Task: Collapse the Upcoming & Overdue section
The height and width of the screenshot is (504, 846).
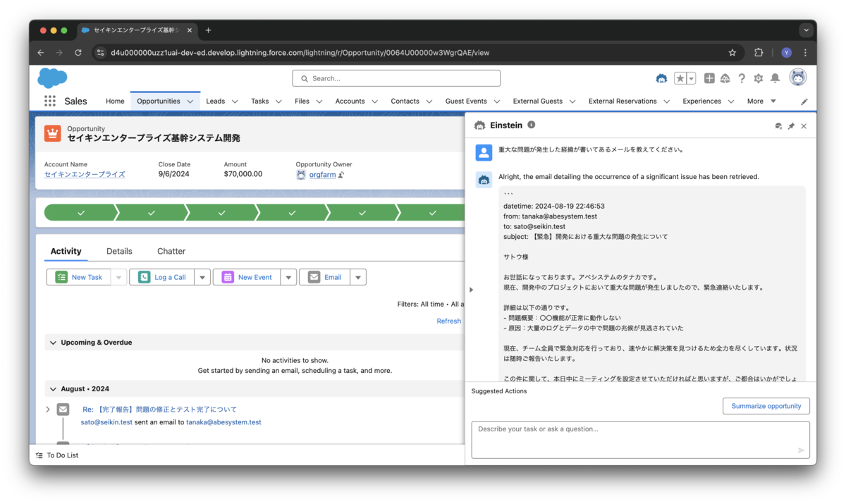Action: coord(53,343)
